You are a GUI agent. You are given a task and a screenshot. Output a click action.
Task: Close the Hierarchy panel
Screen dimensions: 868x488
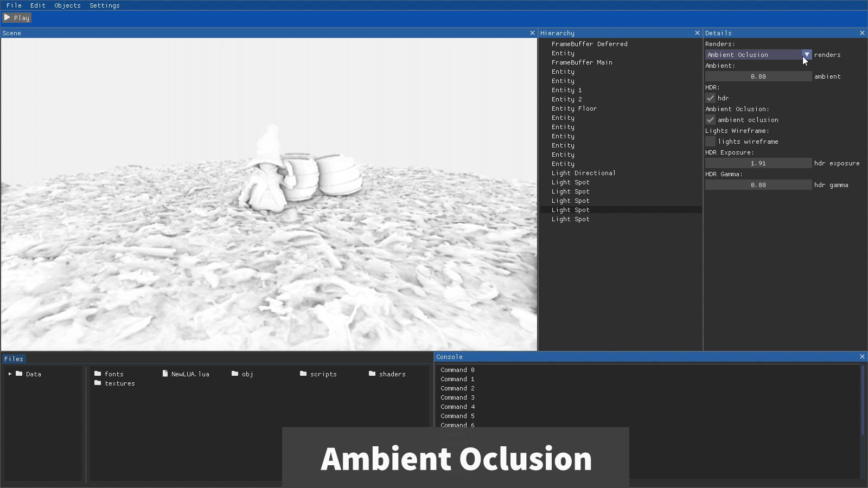click(x=697, y=33)
